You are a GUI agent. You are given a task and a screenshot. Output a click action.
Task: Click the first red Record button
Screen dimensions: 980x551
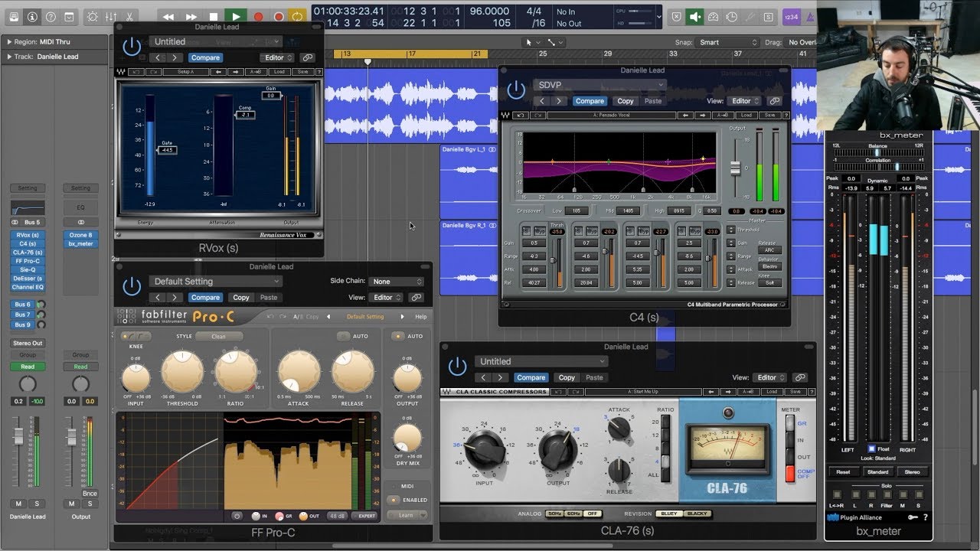click(x=258, y=16)
